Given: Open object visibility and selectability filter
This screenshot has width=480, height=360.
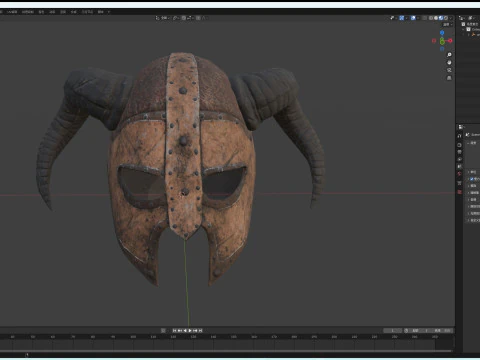Looking at the screenshot, I should [393, 18].
